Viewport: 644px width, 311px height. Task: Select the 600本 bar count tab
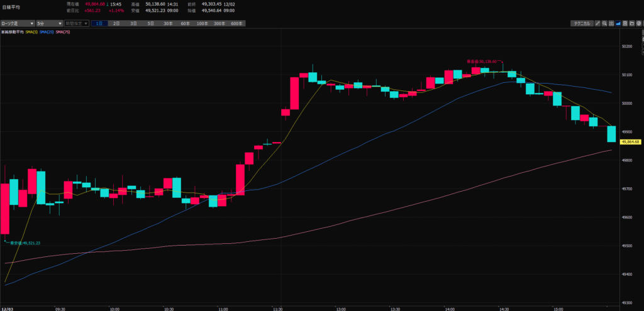pyautogui.click(x=236, y=23)
